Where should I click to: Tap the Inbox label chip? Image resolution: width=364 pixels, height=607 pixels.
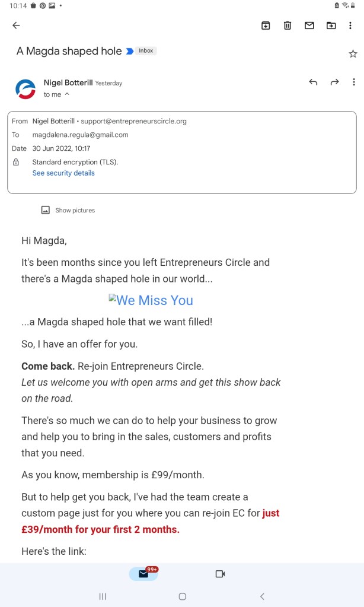coord(146,51)
